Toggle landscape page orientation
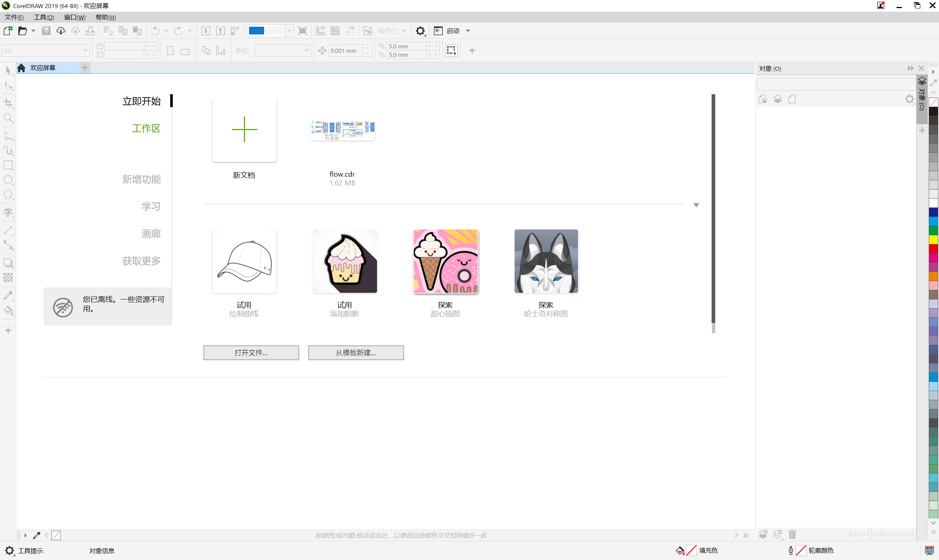Image resolution: width=939 pixels, height=560 pixels. click(185, 51)
